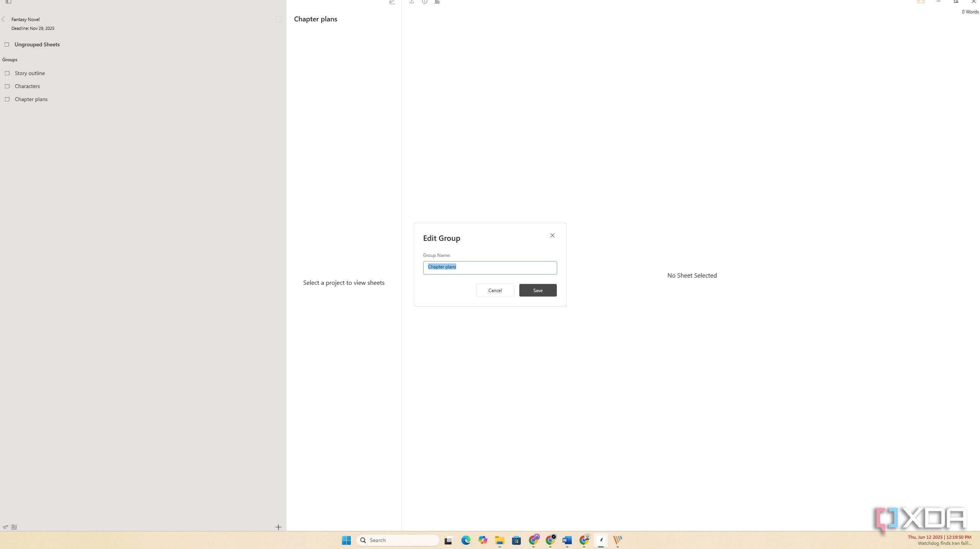This screenshot has height=549, width=980.
Task: Open File Explorer from taskbar
Action: 499,540
